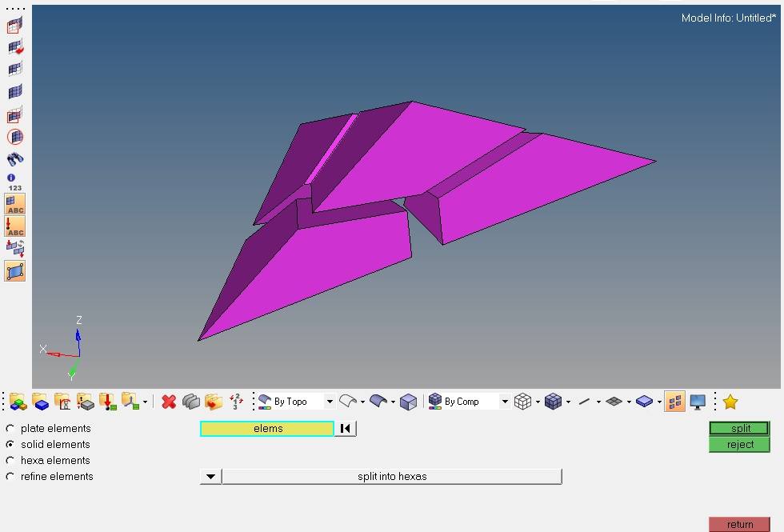Screen dimensions: 784x532
Task: Toggle the highlighted shrink elements icon
Action: click(x=674, y=402)
